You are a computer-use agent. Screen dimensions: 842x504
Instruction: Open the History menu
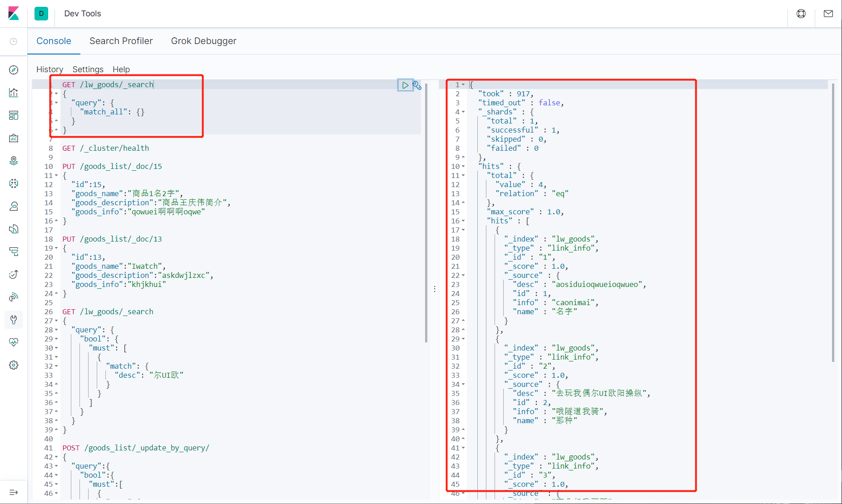click(50, 69)
